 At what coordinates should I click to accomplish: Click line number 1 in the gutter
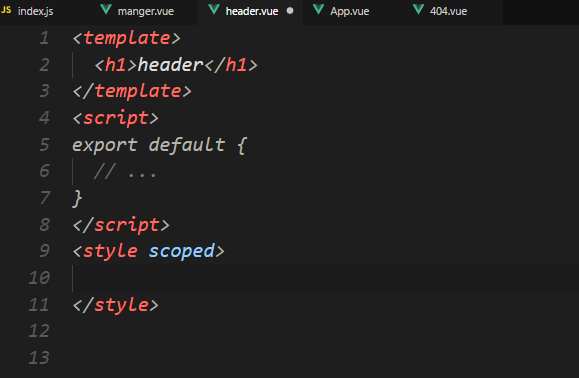(x=44, y=38)
